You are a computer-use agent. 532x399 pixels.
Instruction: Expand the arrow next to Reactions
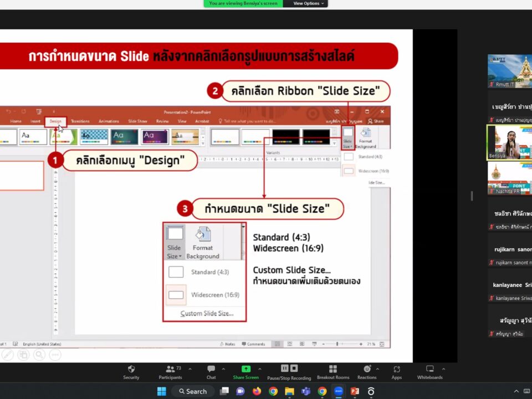tap(377, 369)
